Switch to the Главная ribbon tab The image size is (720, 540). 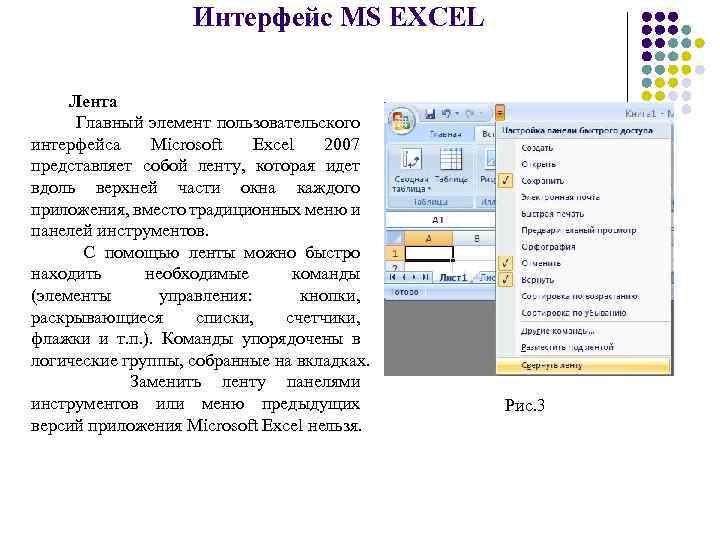[445, 134]
